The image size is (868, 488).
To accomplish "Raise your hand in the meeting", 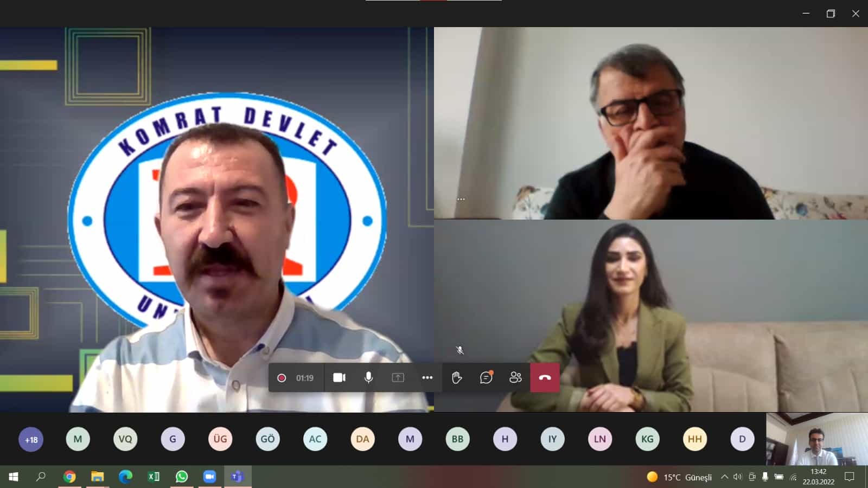I will click(457, 377).
